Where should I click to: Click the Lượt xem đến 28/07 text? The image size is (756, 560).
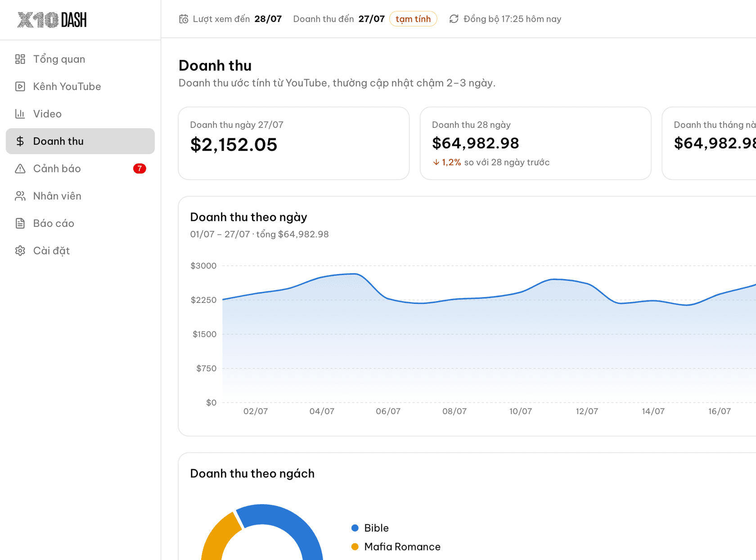237,19
